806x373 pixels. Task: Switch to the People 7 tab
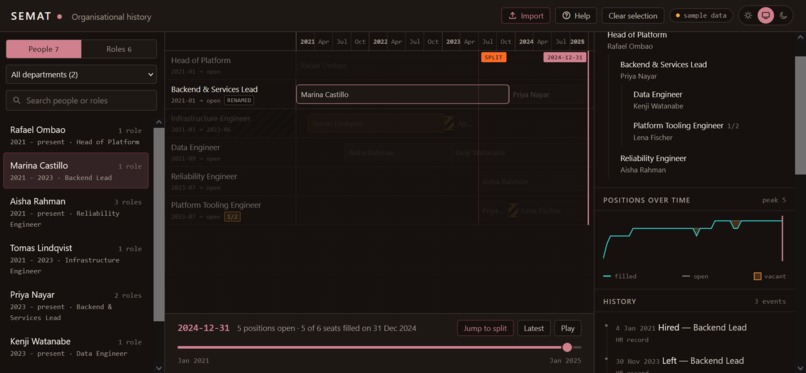coord(44,49)
